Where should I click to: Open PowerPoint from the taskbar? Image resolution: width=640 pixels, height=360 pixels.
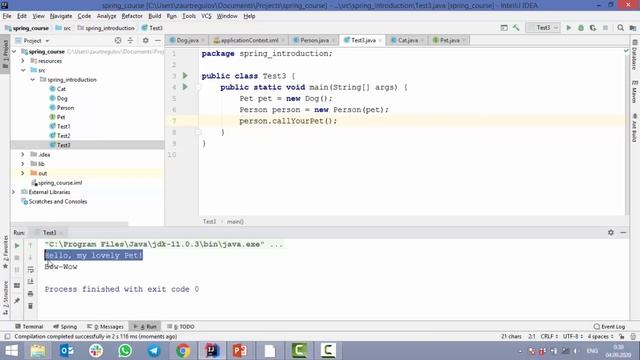(x=240, y=351)
